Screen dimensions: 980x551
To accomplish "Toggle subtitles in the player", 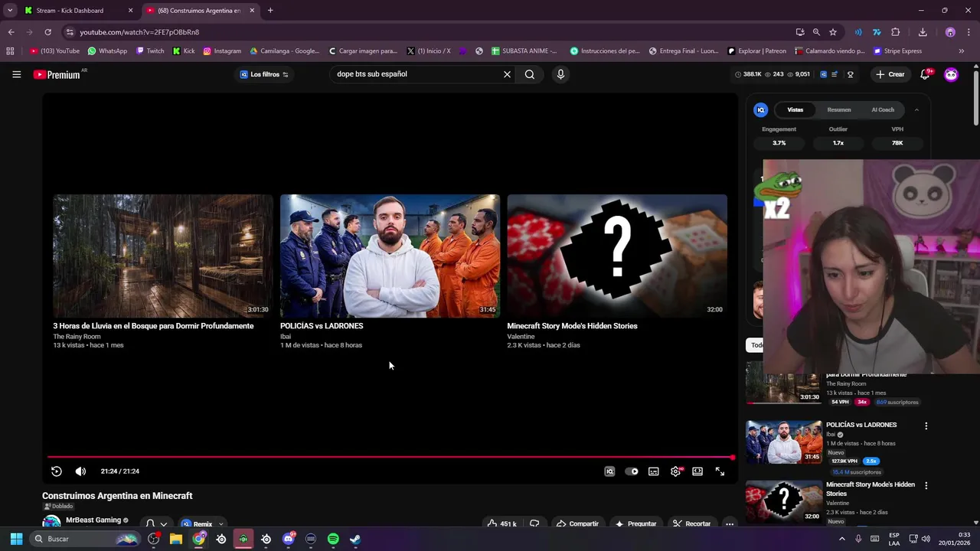I will tap(654, 471).
